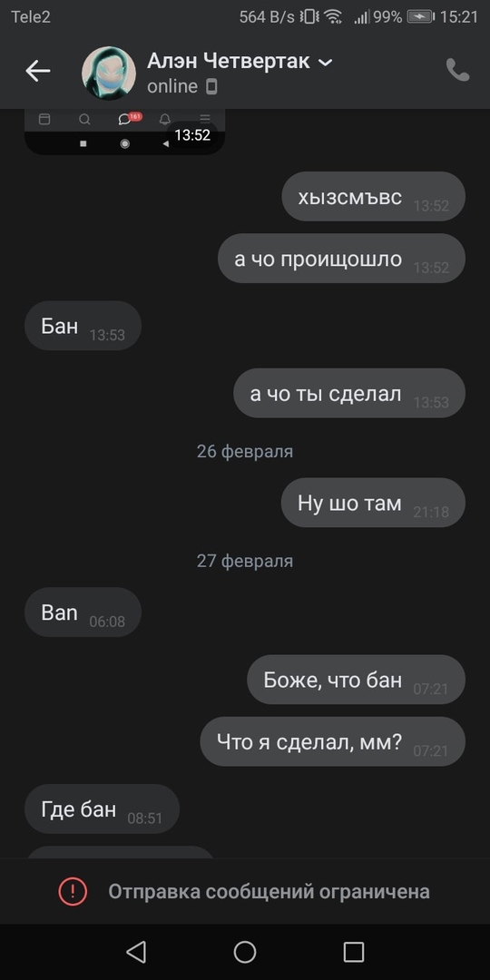The height and width of the screenshot is (980, 490).
Task: Tap the "Отправка сообщений ограничена" notice
Action: (245, 891)
